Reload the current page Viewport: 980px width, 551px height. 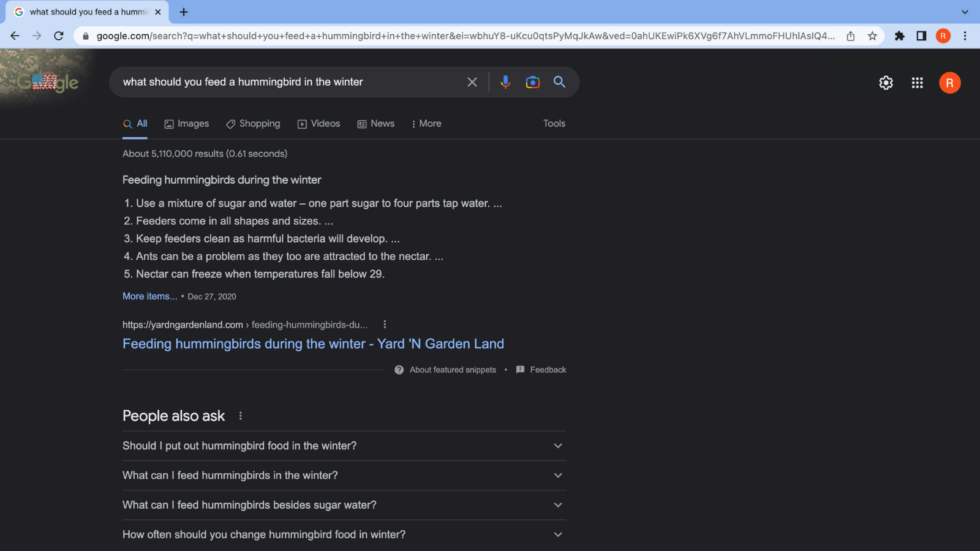coord(59,36)
